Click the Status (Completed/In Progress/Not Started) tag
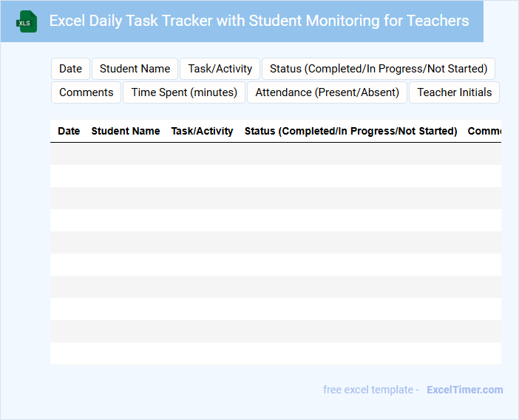This screenshot has height=420, width=519. pyautogui.click(x=378, y=69)
